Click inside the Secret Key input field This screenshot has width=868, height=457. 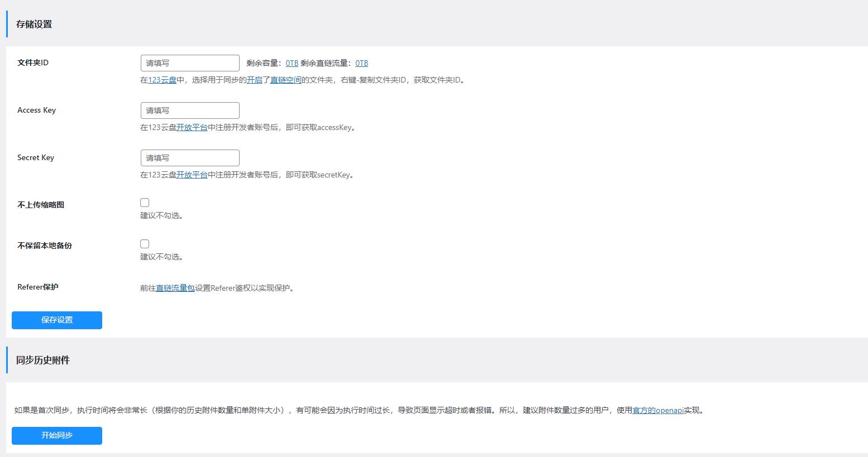click(189, 157)
